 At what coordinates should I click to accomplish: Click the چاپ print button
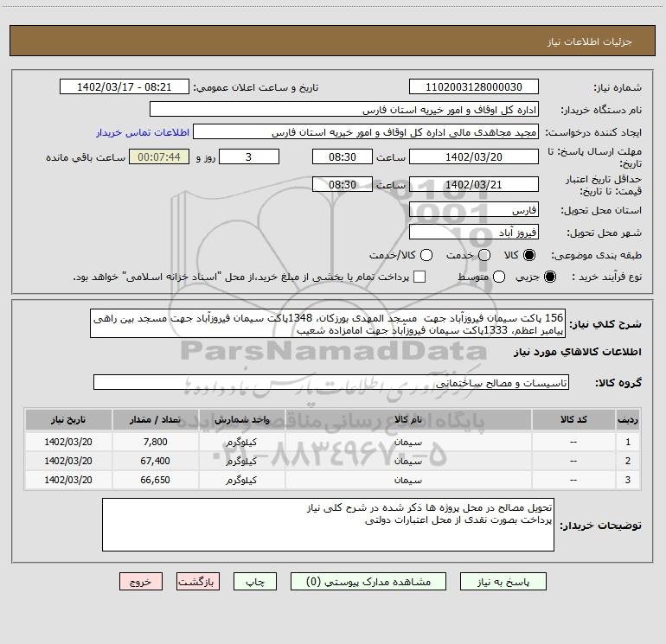pyautogui.click(x=255, y=582)
